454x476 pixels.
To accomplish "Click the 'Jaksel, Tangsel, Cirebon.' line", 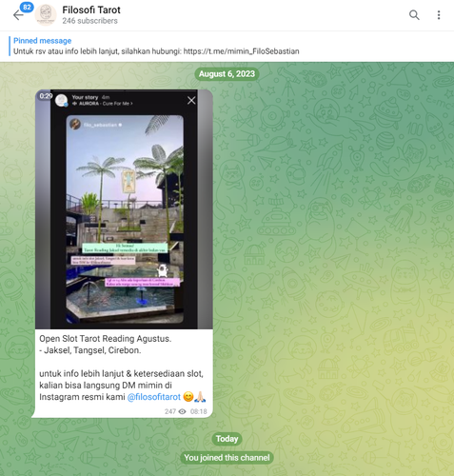I will point(92,350).
